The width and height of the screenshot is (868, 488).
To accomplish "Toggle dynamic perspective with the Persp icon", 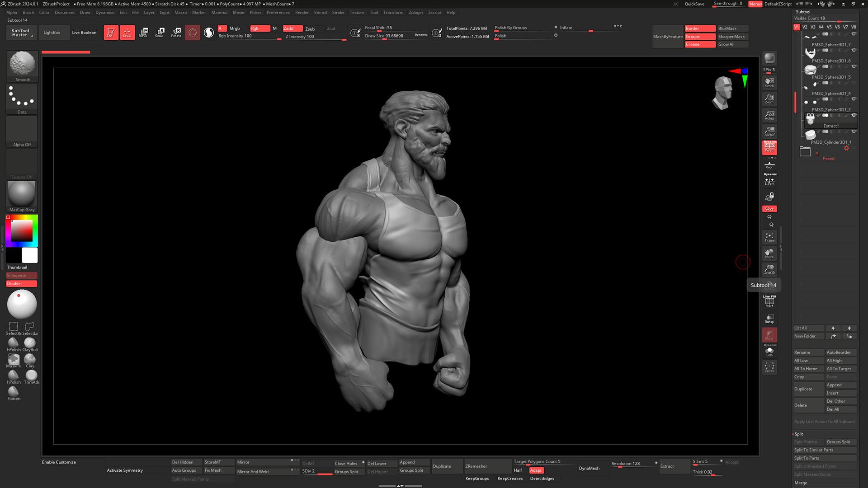I will coord(769,147).
